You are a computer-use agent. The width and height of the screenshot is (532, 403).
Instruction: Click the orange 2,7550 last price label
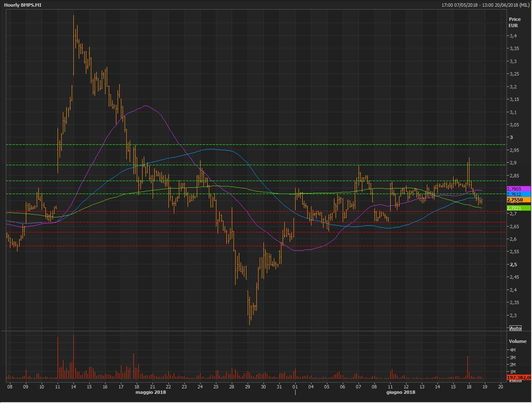coord(518,200)
